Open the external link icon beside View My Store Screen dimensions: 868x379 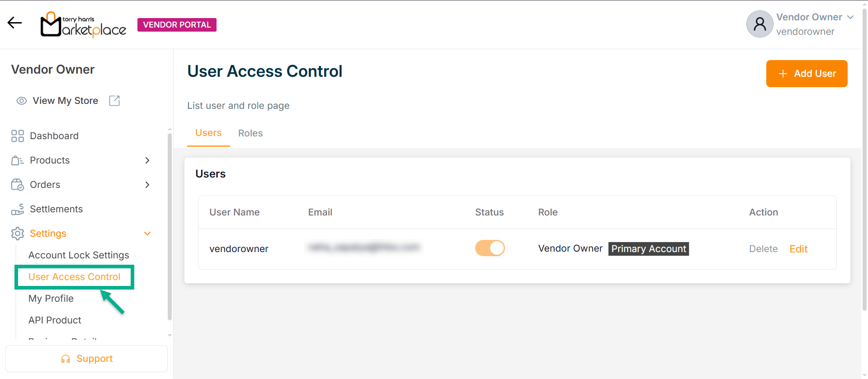[114, 101]
